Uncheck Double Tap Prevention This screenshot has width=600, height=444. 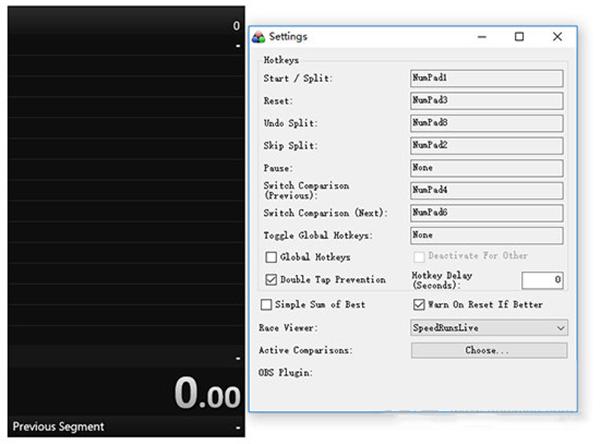point(271,280)
